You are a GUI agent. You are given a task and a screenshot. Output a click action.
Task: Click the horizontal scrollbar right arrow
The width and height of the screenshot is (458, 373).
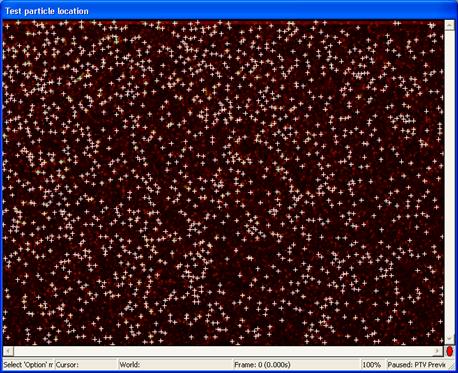click(x=437, y=351)
